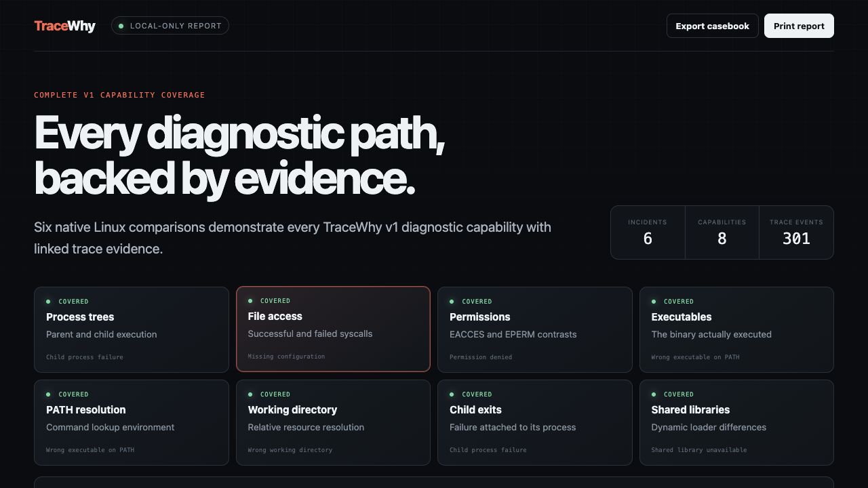Click 'Shared library unavailable' text
The height and width of the screenshot is (488, 868).
(x=699, y=450)
